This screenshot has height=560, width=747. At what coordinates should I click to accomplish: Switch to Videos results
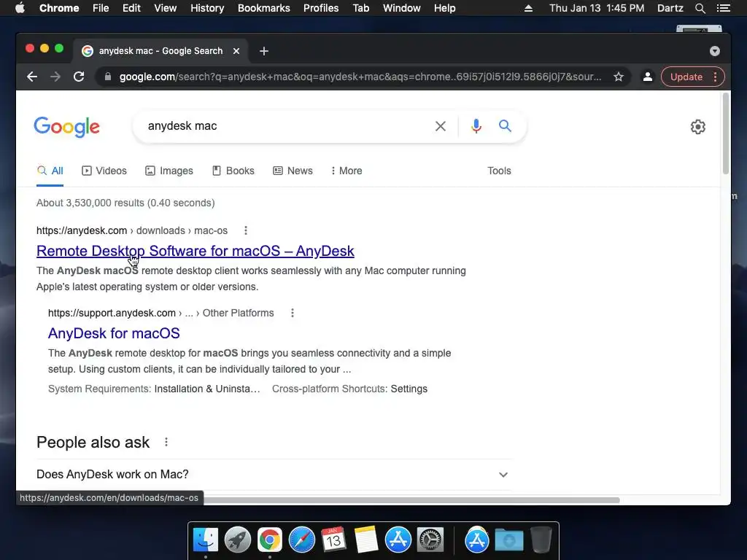(104, 171)
